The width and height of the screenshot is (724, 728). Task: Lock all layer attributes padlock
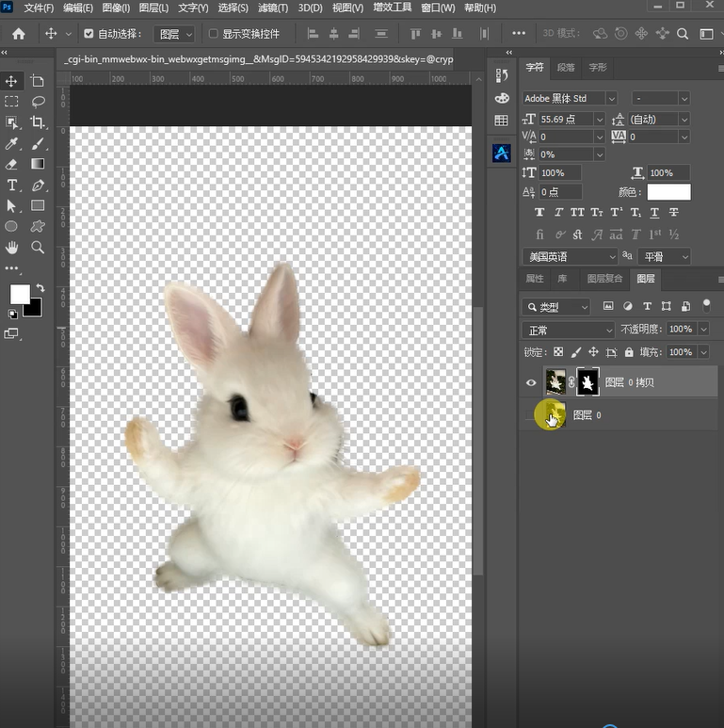pyautogui.click(x=629, y=352)
